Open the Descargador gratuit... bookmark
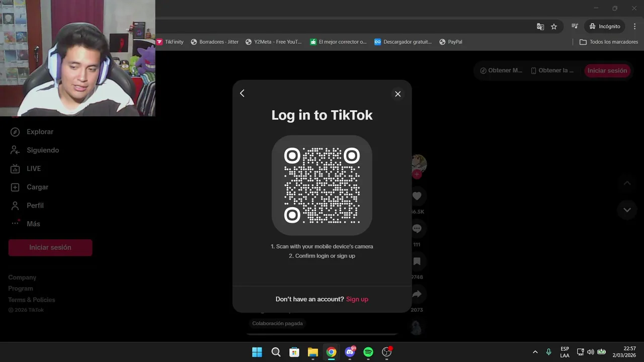Screen dimensions: 644x362 pyautogui.click(x=403, y=42)
